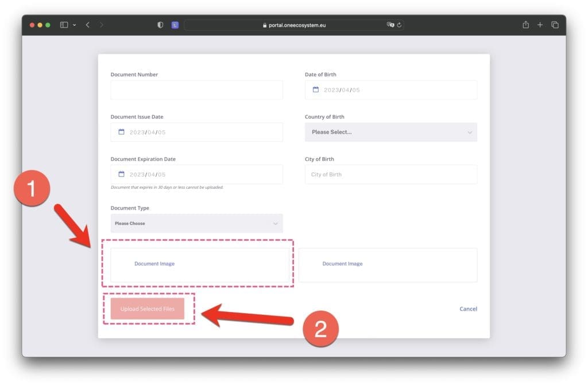Open the sidebar options chevron
Image resolution: width=588 pixels, height=386 pixels.
(x=74, y=25)
